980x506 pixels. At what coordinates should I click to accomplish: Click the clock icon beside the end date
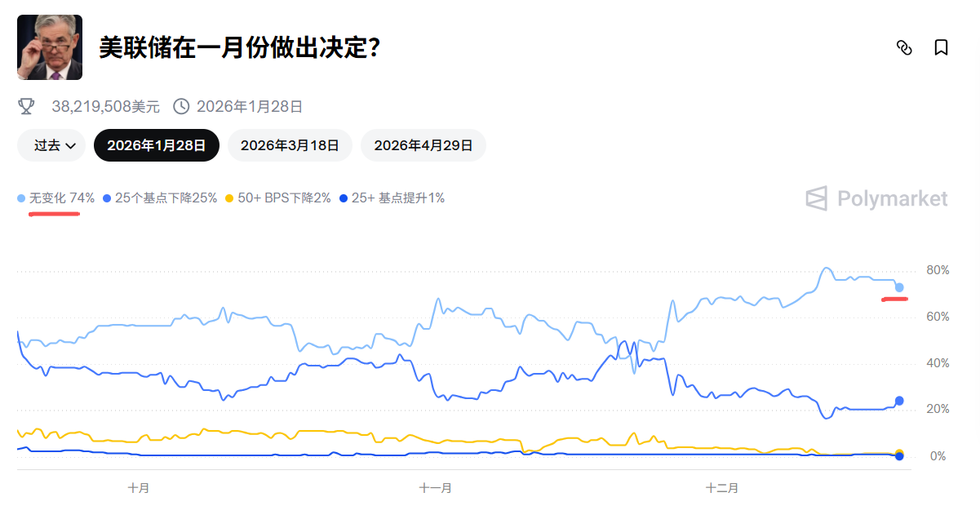181,106
